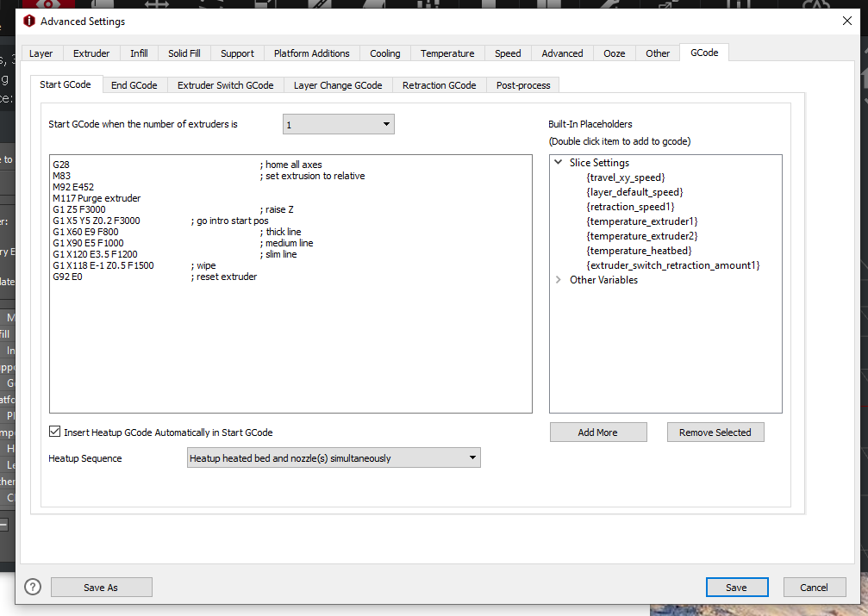This screenshot has width=868, height=616.
Task: Open the Ooze tab
Action: pyautogui.click(x=614, y=53)
